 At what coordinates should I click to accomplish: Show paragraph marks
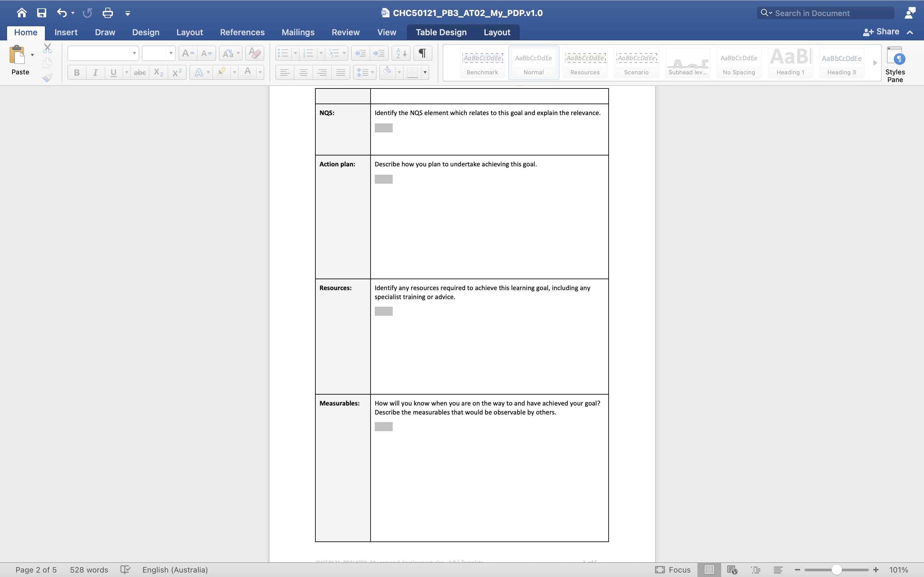[x=422, y=53]
